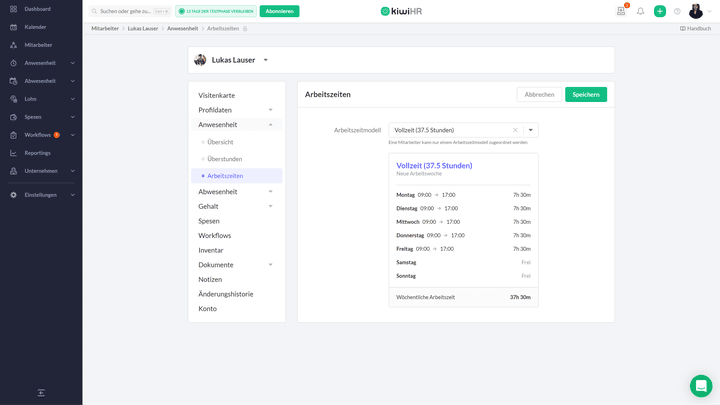Screen dimensions: 720x405
Task: Clear the selected Arbeitszeitmodell with the X
Action: pyautogui.click(x=516, y=130)
